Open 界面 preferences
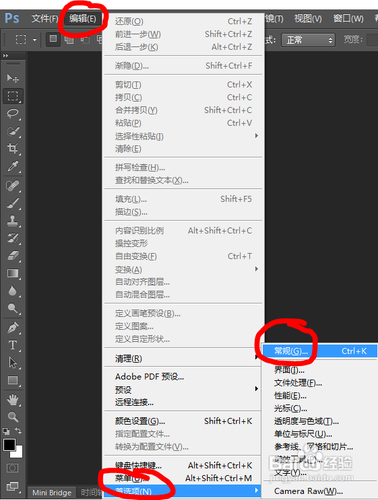Image resolution: width=378 pixels, height=500 pixels. [x=320, y=370]
